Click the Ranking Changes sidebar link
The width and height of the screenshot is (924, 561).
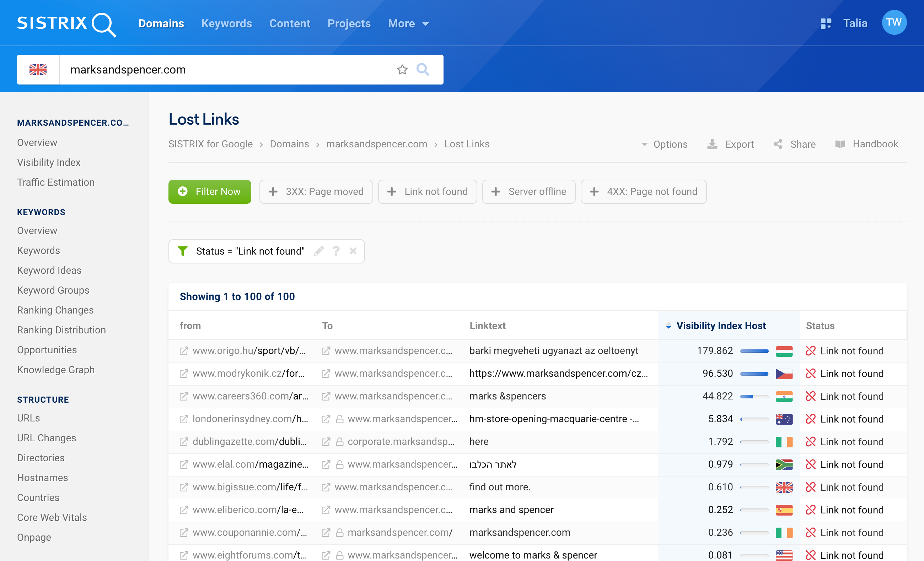[x=55, y=309]
